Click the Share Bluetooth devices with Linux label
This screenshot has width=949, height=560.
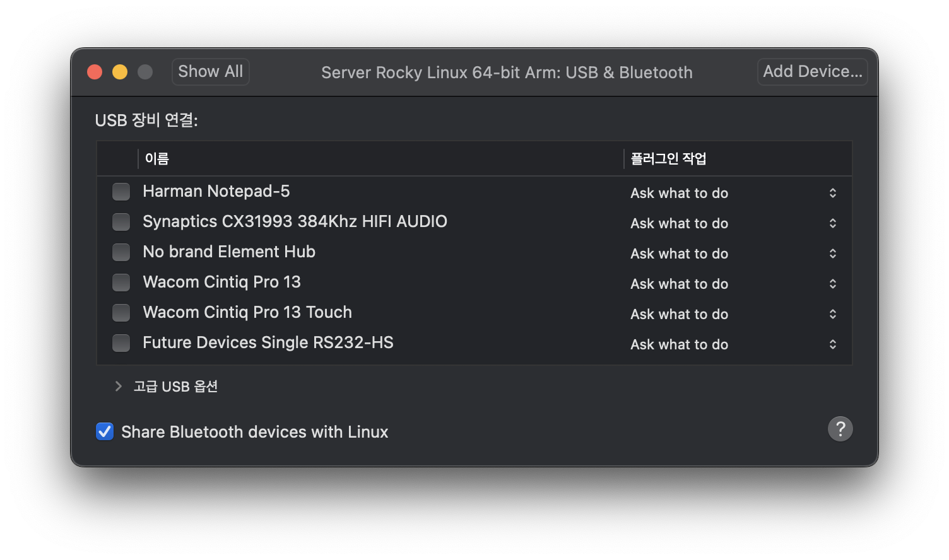[255, 432]
